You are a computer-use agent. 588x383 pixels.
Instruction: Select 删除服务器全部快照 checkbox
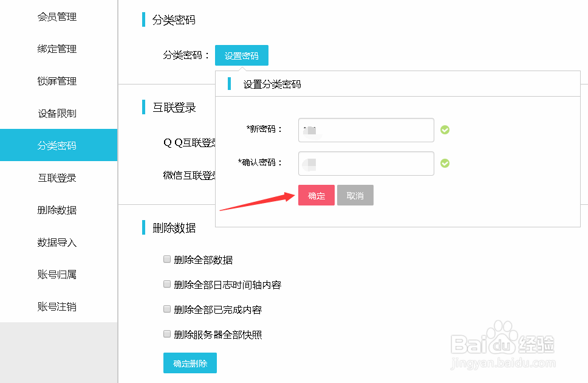point(167,334)
